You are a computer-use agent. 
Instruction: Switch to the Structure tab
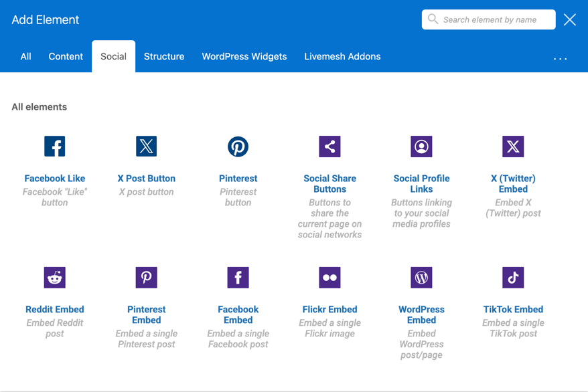point(164,56)
